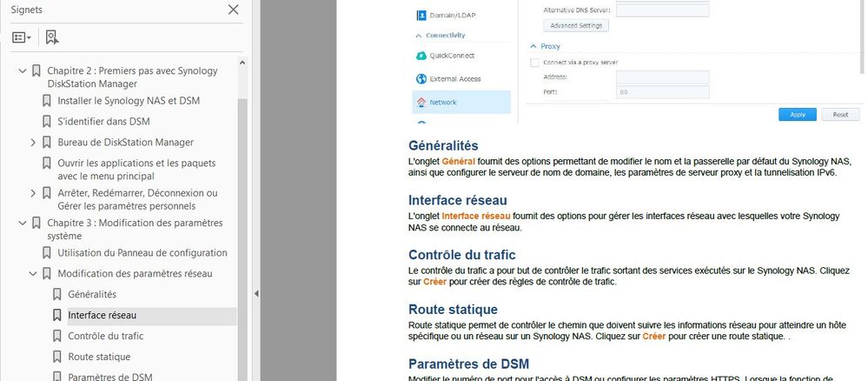
Task: Click orange Créer in Route statique paragraph
Action: (x=653, y=336)
